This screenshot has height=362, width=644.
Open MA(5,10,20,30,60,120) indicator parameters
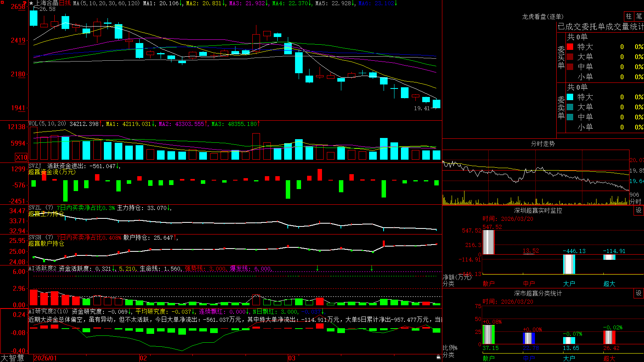click(x=106, y=3)
